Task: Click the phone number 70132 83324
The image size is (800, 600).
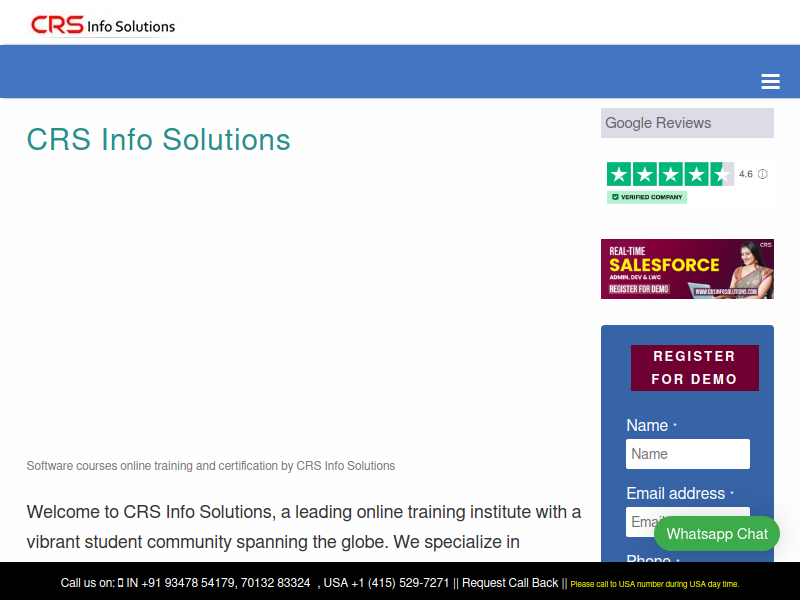Action: 275,583
